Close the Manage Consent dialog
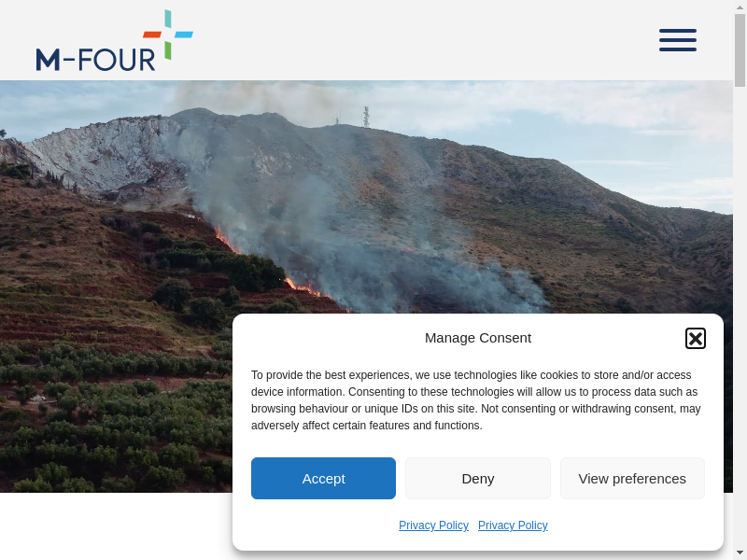 pyautogui.click(x=695, y=339)
